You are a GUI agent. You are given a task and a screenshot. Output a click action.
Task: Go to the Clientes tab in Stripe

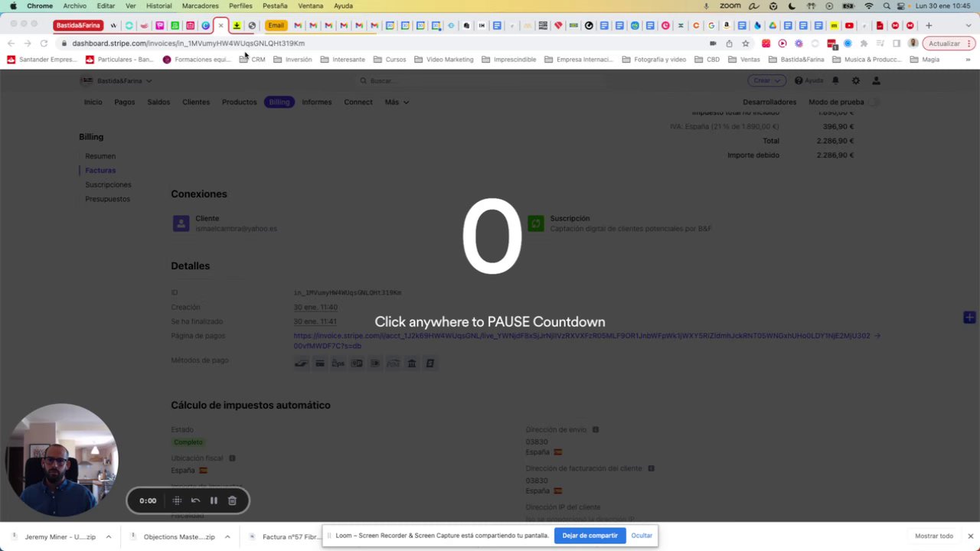[196, 102]
